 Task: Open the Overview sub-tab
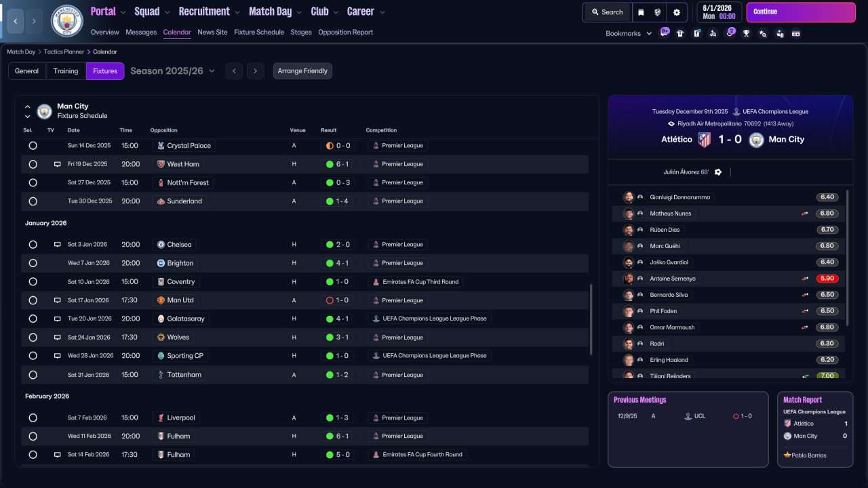coord(104,33)
